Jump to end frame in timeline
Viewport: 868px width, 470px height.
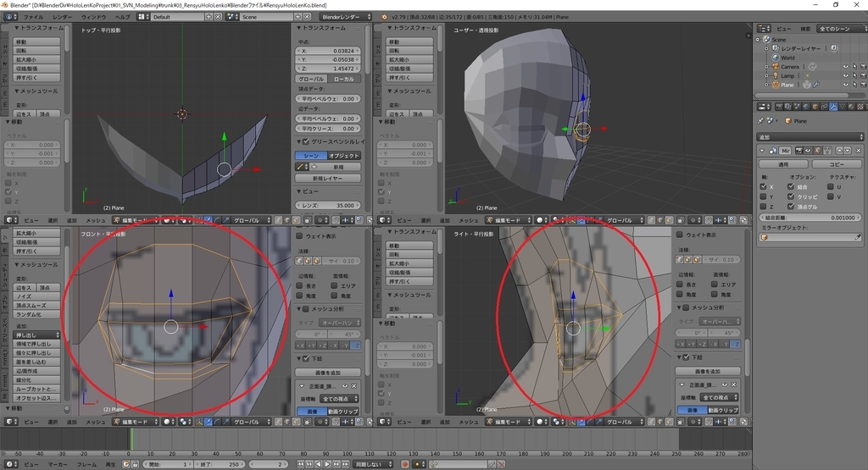346,464
